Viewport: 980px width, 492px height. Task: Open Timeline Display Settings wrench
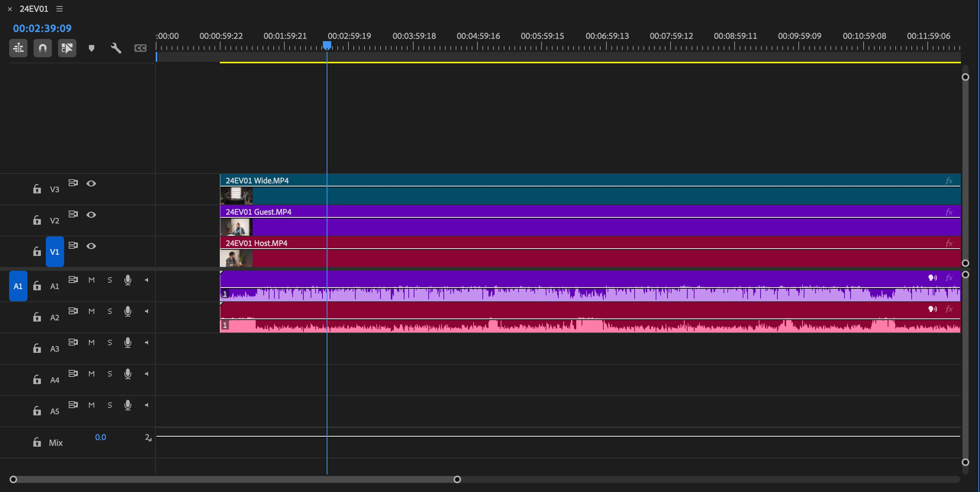(116, 48)
